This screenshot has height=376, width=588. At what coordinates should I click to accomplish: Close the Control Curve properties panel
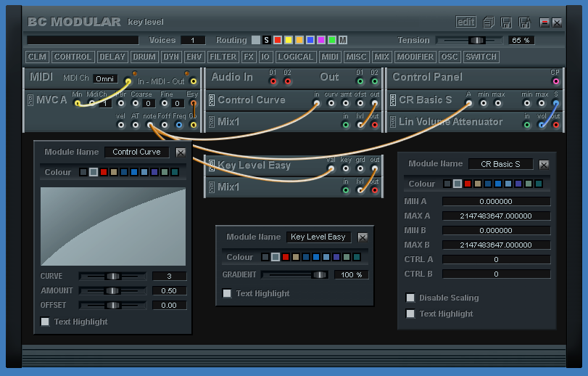pos(181,152)
